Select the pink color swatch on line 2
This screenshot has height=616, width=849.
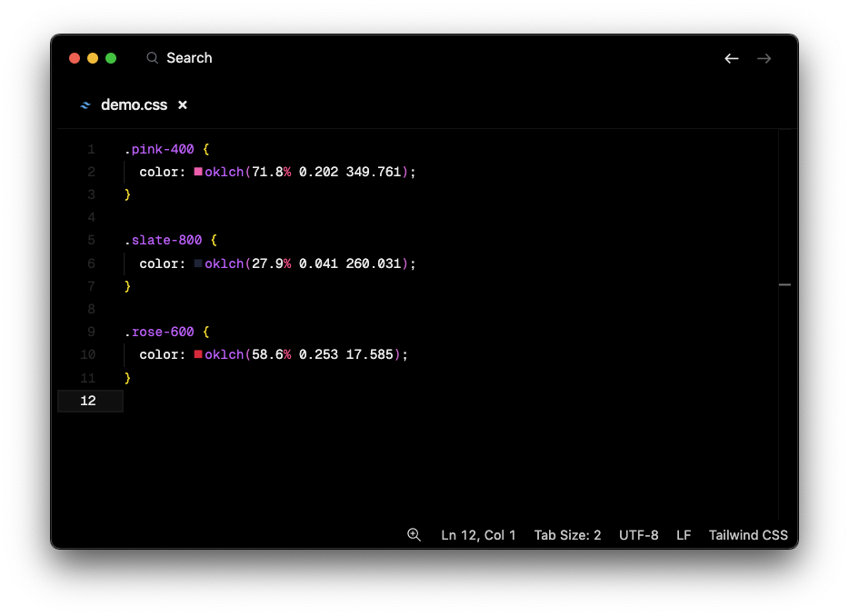click(x=198, y=171)
